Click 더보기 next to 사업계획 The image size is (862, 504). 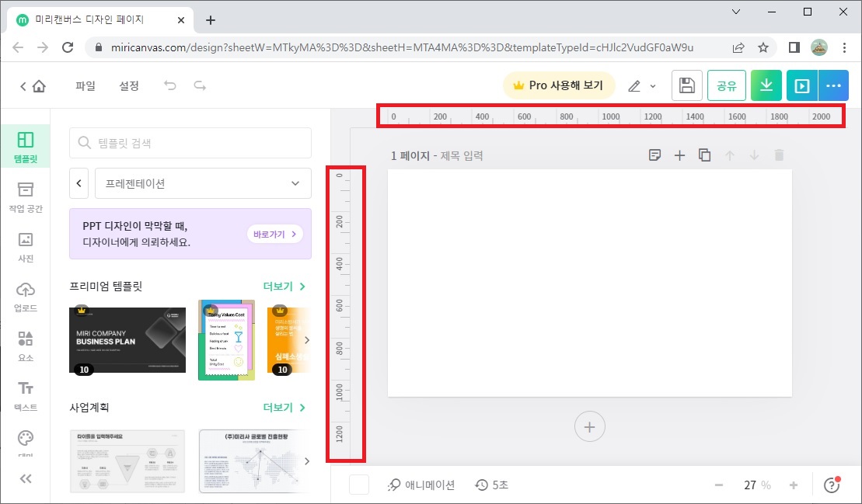pos(284,408)
